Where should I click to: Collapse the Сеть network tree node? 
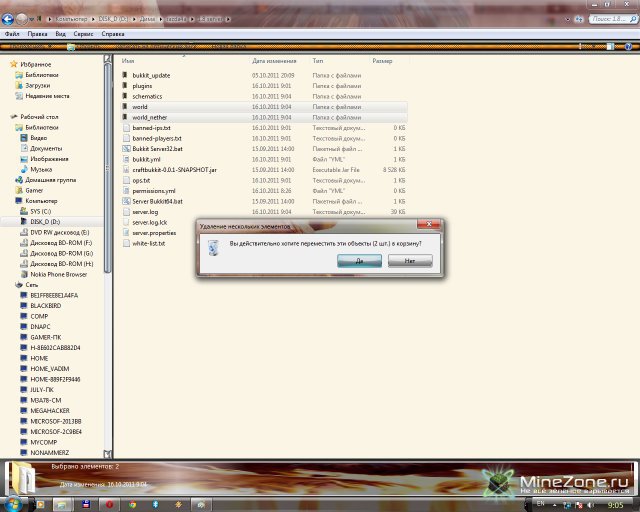pos(9,285)
